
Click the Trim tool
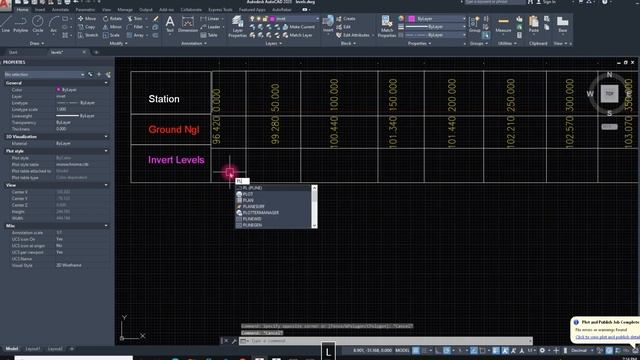[135, 18]
